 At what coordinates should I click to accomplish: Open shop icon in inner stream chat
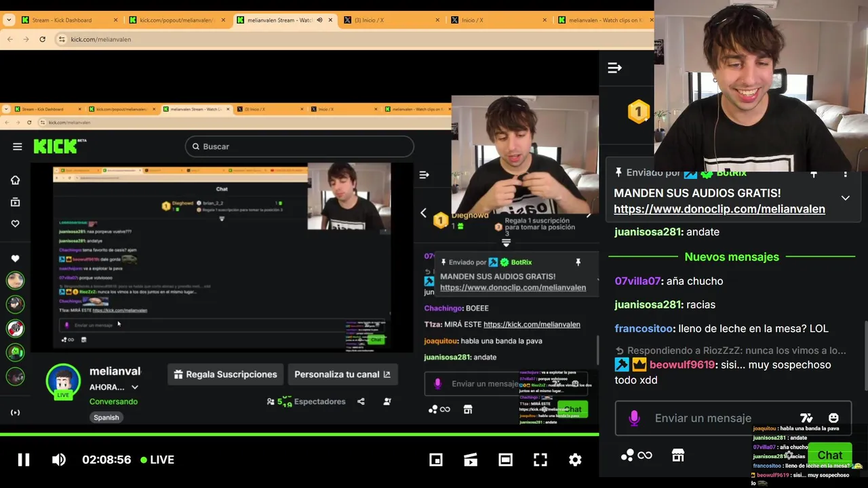(467, 409)
